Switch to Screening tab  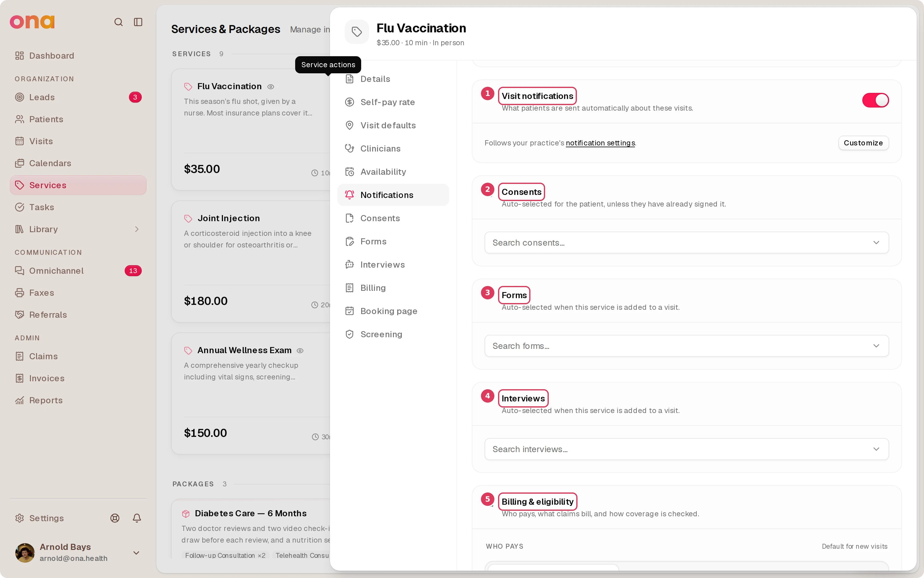tap(393, 335)
